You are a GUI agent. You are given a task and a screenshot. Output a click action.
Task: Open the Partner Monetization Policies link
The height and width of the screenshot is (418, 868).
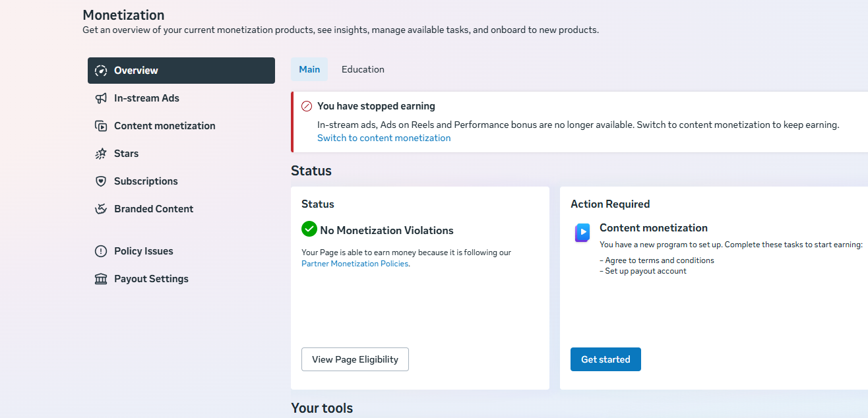click(x=355, y=264)
